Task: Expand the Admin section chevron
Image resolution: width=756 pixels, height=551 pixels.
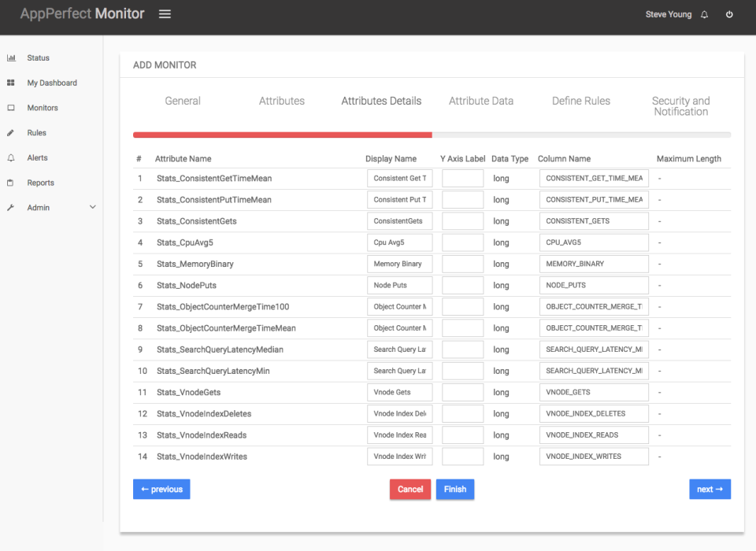Action: tap(92, 207)
